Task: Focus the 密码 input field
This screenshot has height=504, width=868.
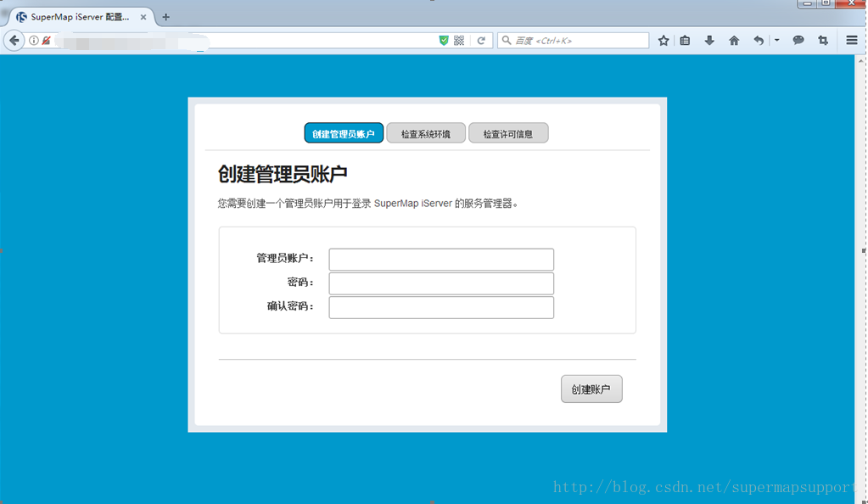Action: tap(441, 283)
